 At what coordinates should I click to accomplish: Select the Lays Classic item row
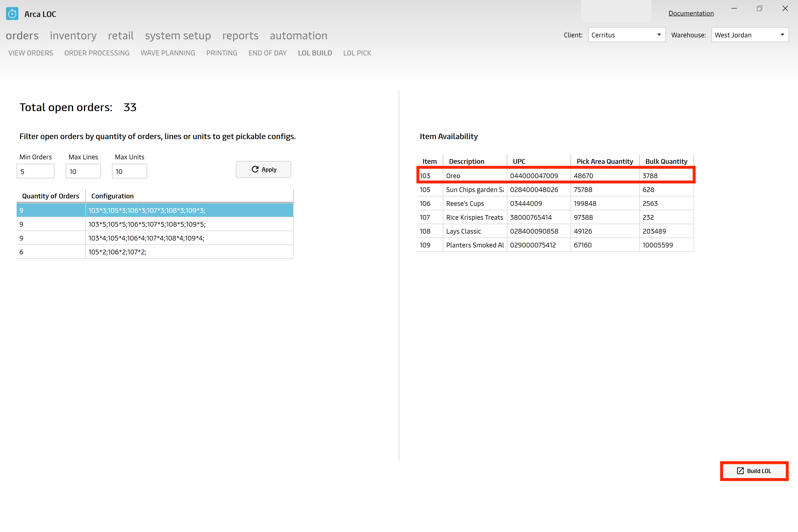[555, 231]
